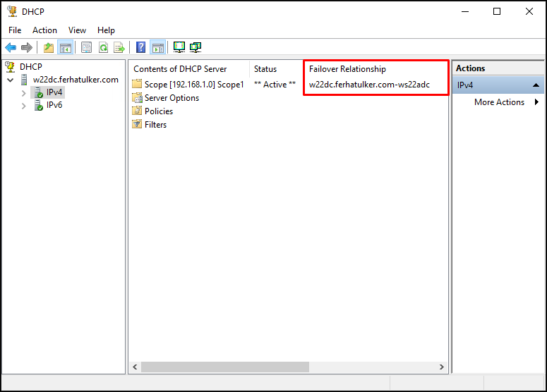Image resolution: width=547 pixels, height=392 pixels.
Task: Close the DHCP window
Action: click(529, 11)
